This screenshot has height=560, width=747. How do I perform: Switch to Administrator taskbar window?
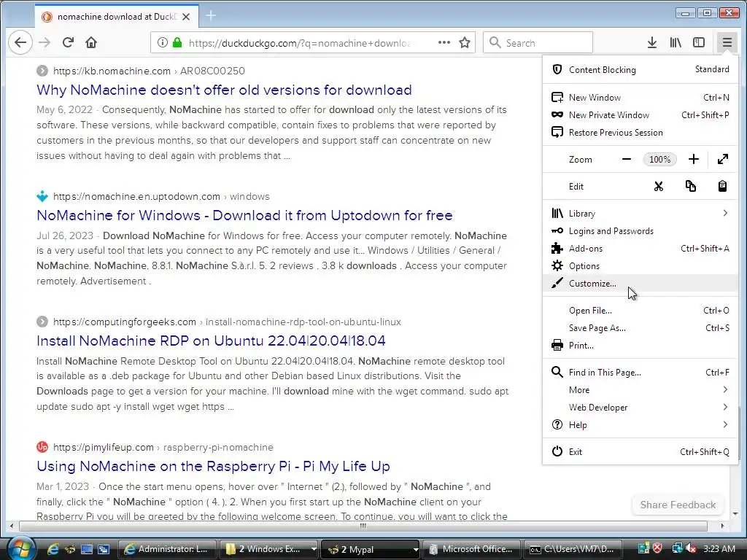click(x=167, y=549)
